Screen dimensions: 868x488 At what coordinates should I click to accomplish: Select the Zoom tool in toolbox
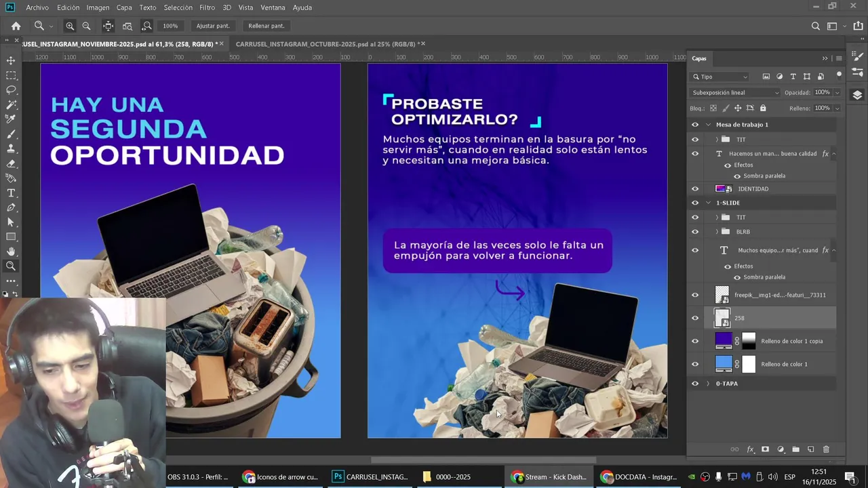click(11, 266)
